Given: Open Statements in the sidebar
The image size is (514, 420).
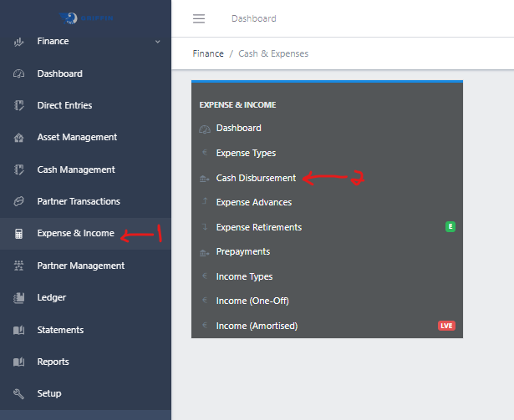Looking at the screenshot, I should (x=60, y=330).
